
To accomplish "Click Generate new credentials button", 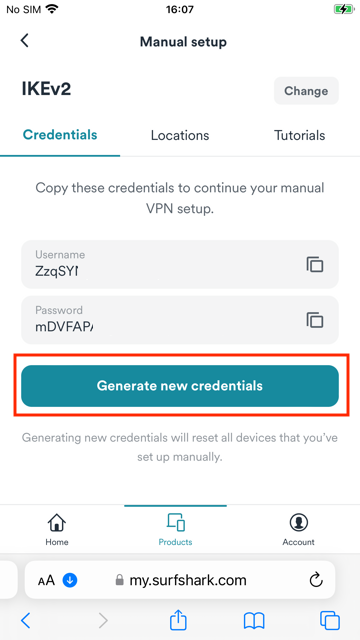I will (180, 386).
